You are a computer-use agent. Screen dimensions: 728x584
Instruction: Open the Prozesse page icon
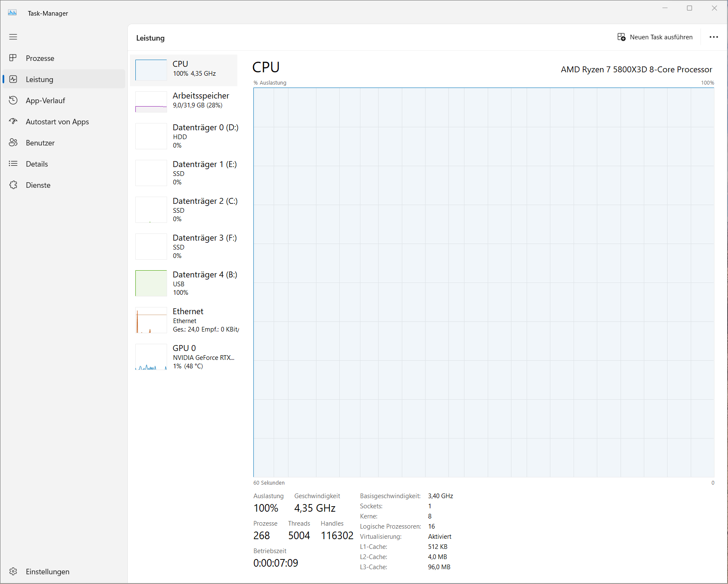13,58
